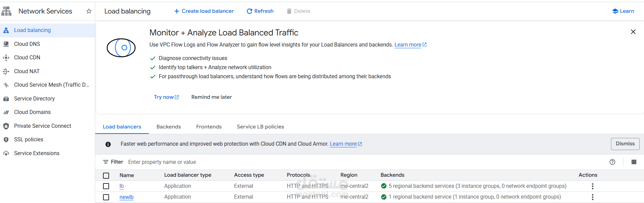Check the box for the lb row

[x=106, y=186]
